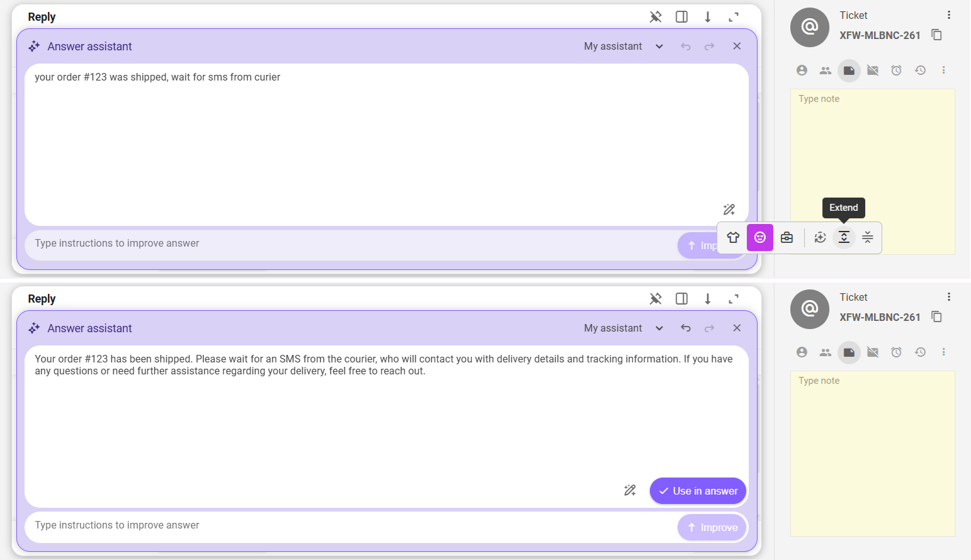Viewport: 971px width, 560px height.
Task: Open the history tab in upper ticket panel
Action: (x=920, y=70)
